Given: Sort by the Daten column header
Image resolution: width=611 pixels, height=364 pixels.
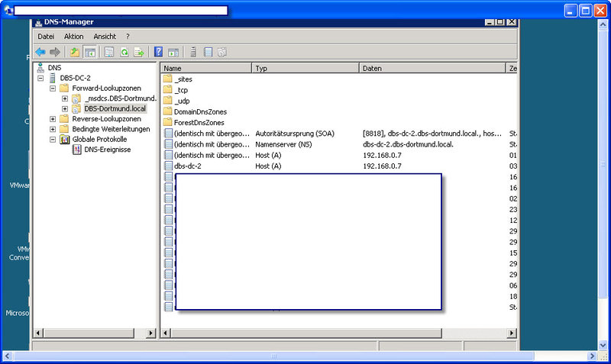Looking at the screenshot, I should point(432,68).
